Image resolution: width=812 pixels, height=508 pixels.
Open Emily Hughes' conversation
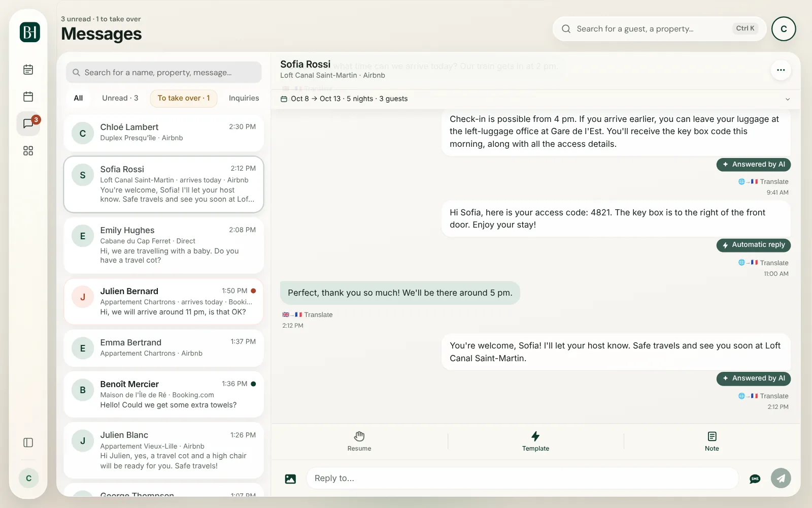(x=163, y=245)
